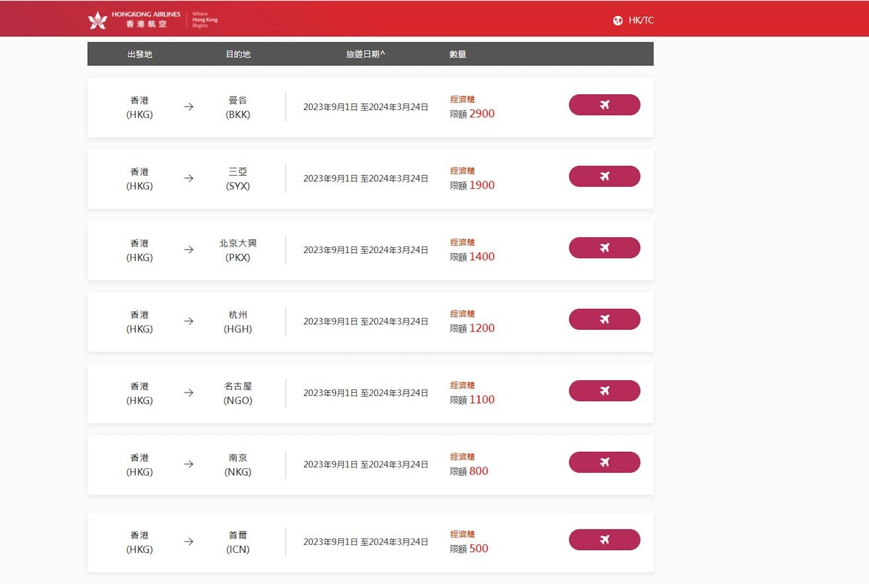Click the 目的地 column header
This screenshot has height=588, width=869.
pyautogui.click(x=238, y=54)
